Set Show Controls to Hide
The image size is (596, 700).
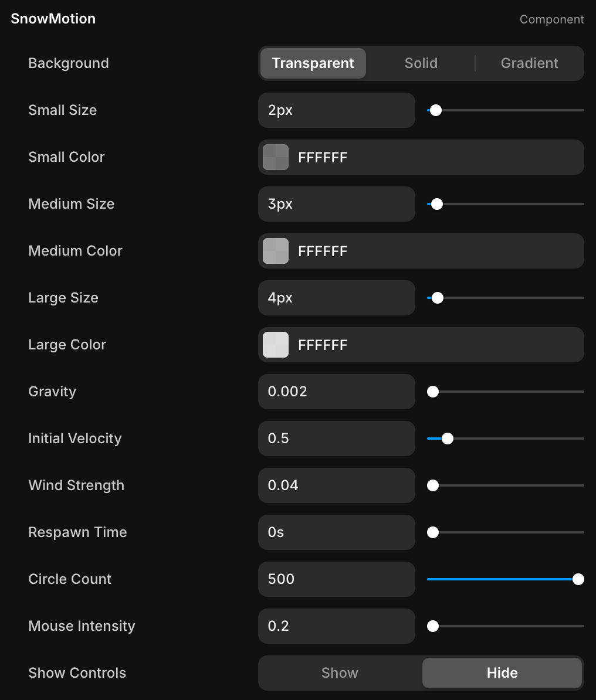pos(502,673)
